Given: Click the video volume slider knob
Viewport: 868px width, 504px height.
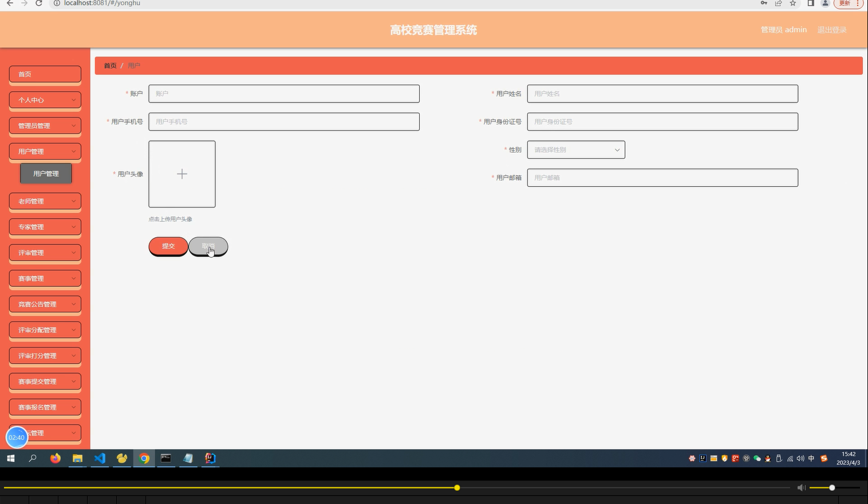Looking at the screenshot, I should coord(832,488).
